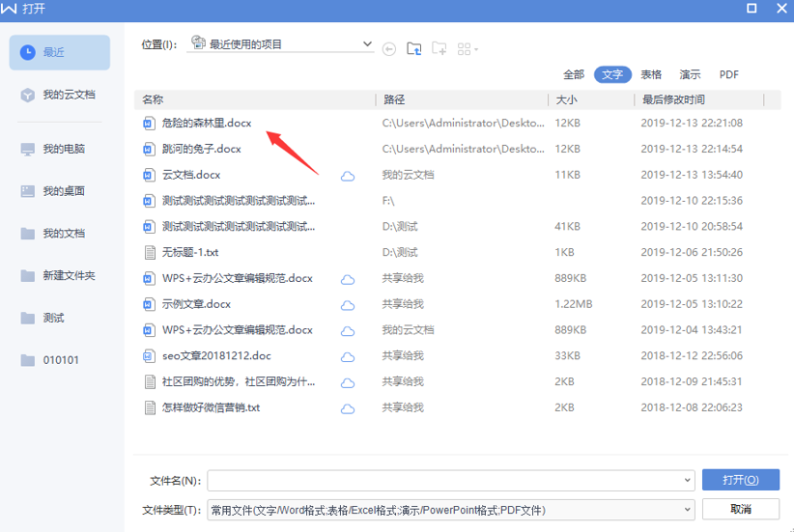The height and width of the screenshot is (532, 794).
Task: Open 新建文件夹 folder in sidebar
Action: tap(60, 275)
